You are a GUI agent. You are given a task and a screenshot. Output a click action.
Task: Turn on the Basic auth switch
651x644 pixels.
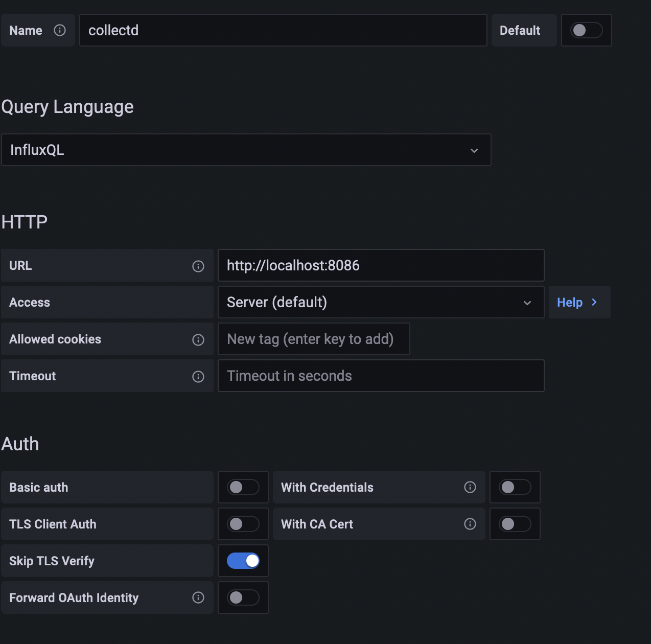243,488
